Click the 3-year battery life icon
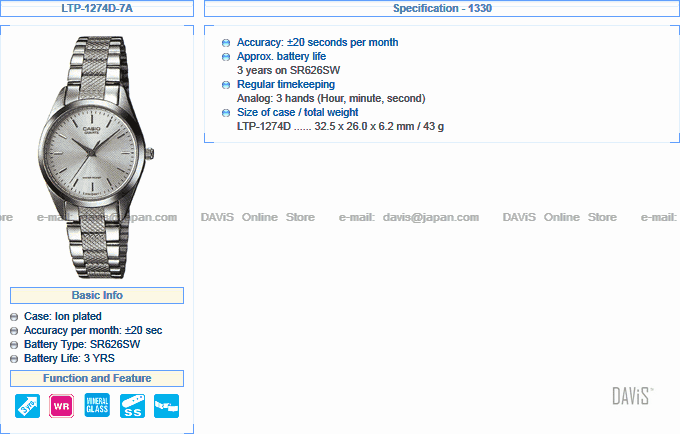This screenshot has height=434, width=680. tap(28, 406)
